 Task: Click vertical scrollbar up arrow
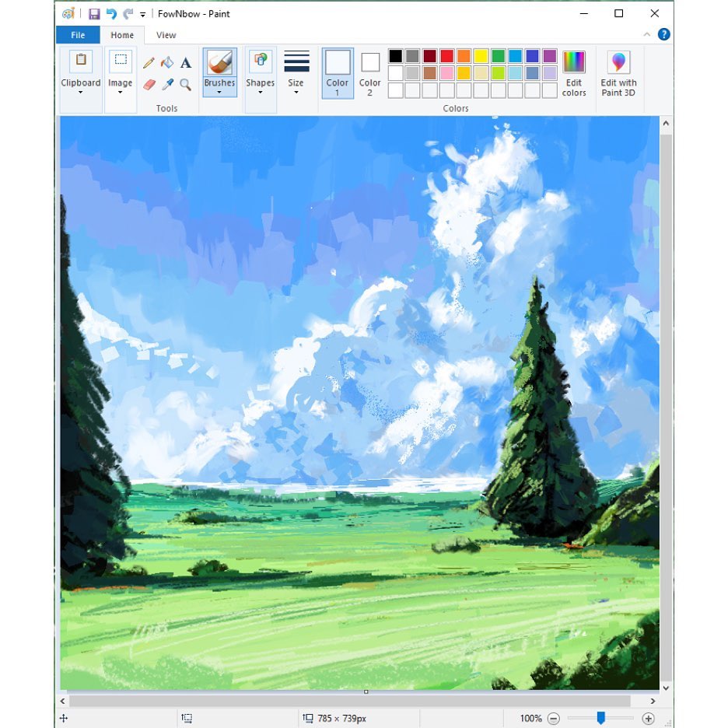(x=666, y=124)
